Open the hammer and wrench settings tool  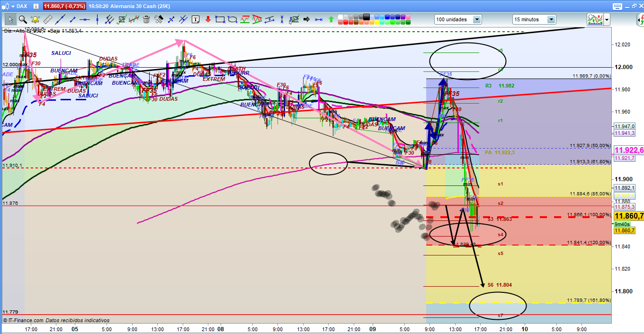(x=159, y=19)
